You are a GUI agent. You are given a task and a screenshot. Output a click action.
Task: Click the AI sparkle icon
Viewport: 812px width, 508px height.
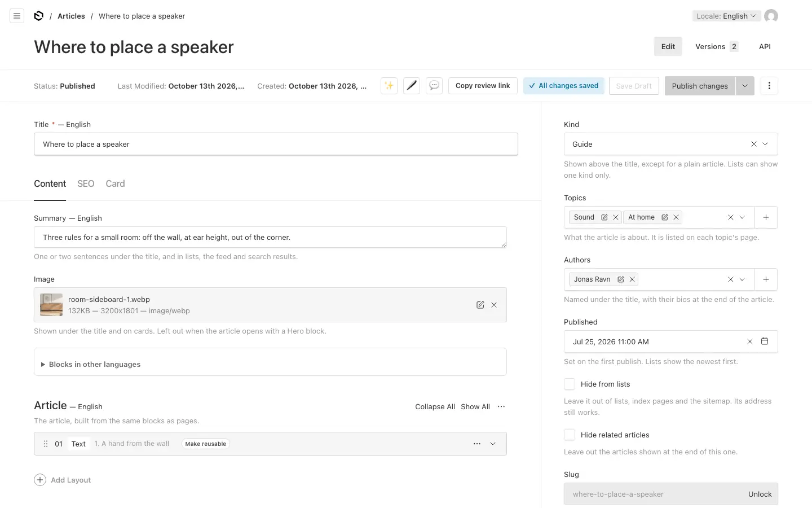389,86
